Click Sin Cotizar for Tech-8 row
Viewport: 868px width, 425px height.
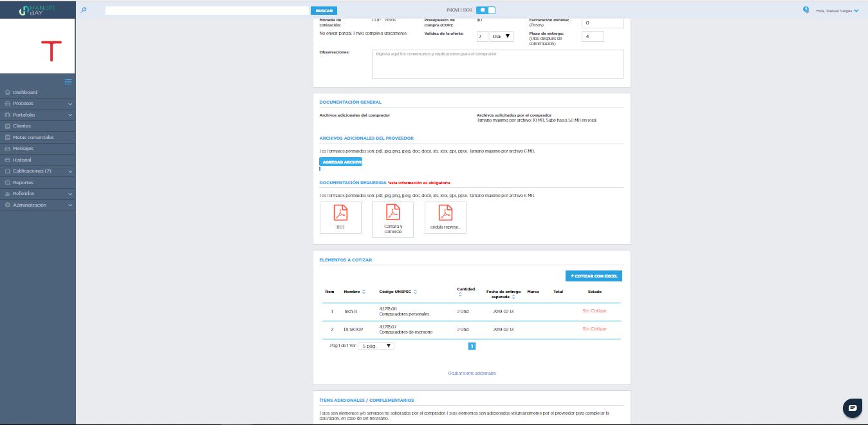595,311
